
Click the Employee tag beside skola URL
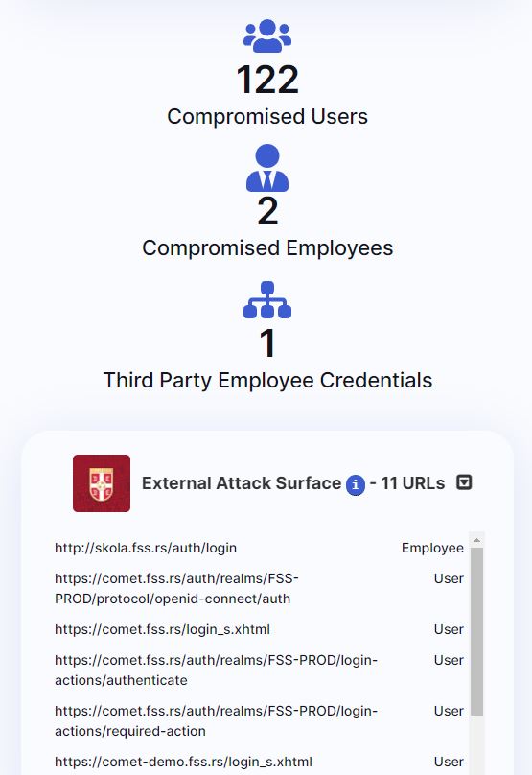coord(432,548)
